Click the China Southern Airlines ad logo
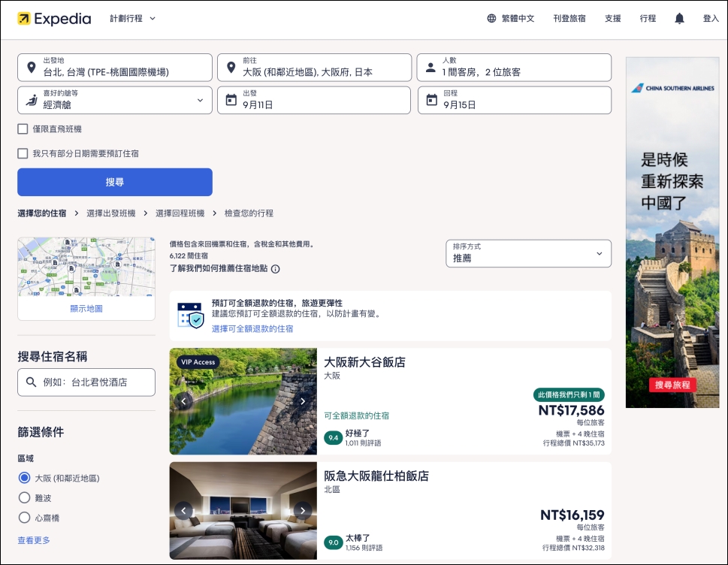The image size is (728, 565). point(672,88)
